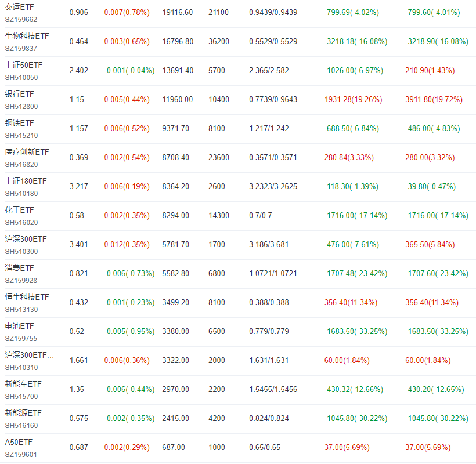Viewport: 476px width, 464px height.
Task: Click the 恒生科技ETF fund name
Action: [x=27, y=297]
